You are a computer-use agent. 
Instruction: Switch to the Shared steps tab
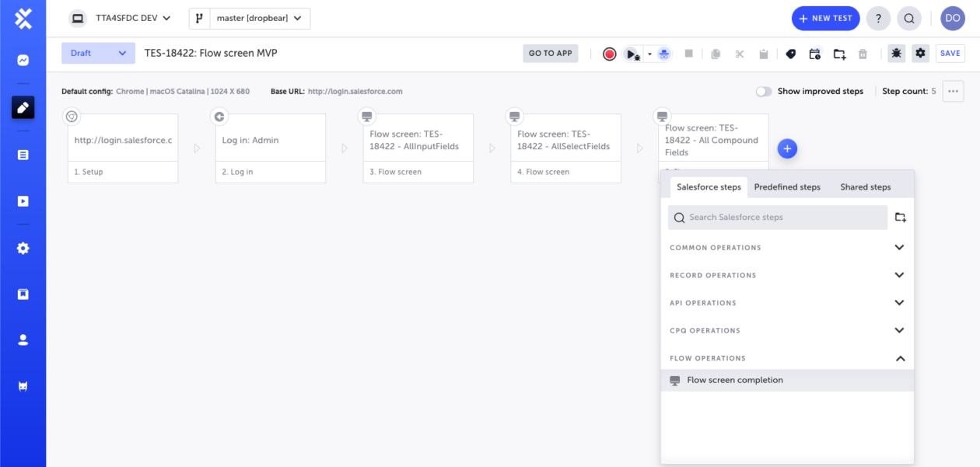[865, 186]
